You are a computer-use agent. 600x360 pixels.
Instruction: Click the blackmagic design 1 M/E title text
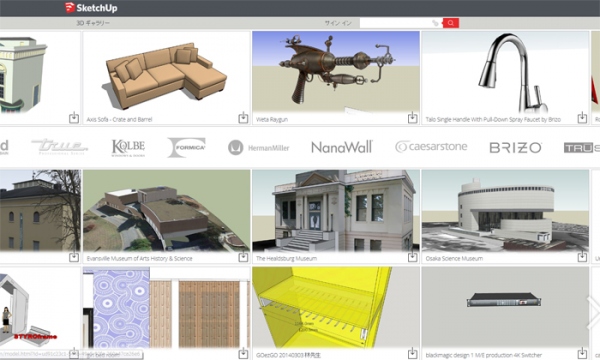pyautogui.click(x=484, y=355)
